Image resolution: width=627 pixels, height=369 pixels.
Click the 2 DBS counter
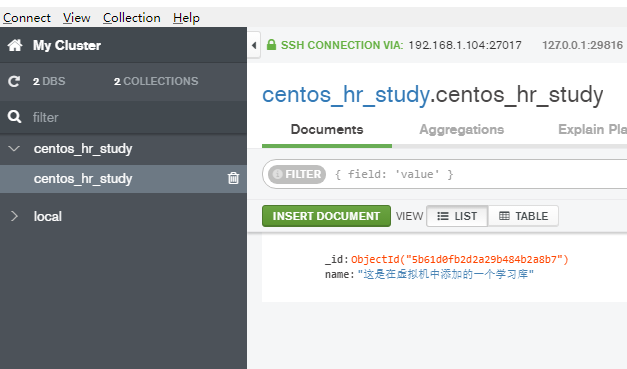[x=49, y=81]
